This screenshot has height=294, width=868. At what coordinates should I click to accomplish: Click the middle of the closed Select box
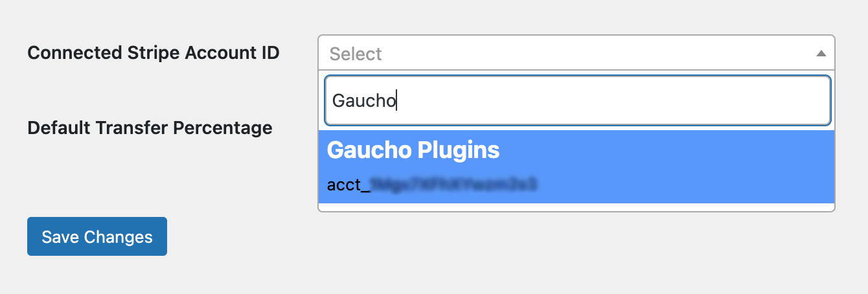tap(576, 54)
